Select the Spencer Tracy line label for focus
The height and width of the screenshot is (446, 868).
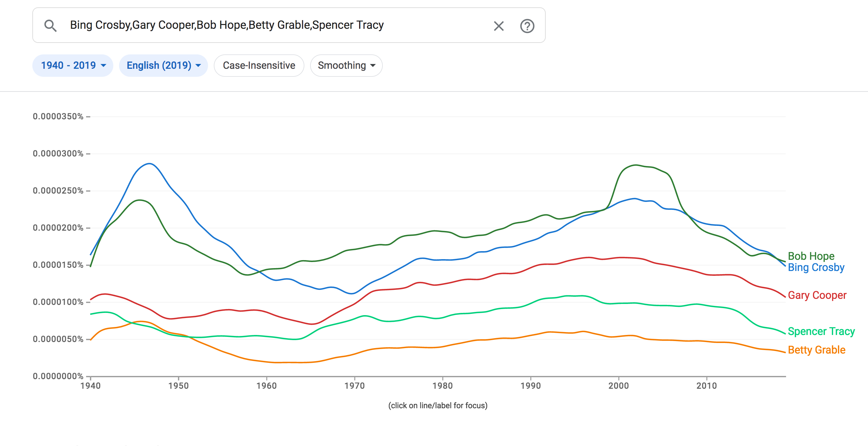pos(821,331)
